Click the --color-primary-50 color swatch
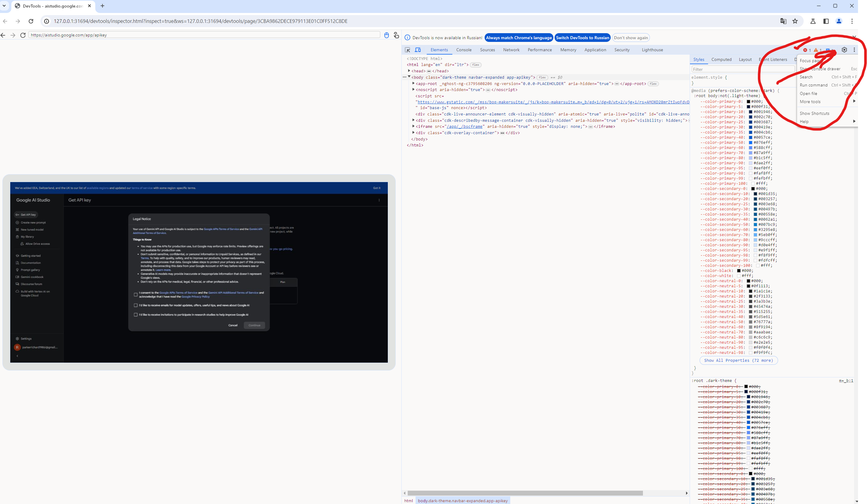Image resolution: width=867 pixels, height=504 pixels. click(751, 143)
